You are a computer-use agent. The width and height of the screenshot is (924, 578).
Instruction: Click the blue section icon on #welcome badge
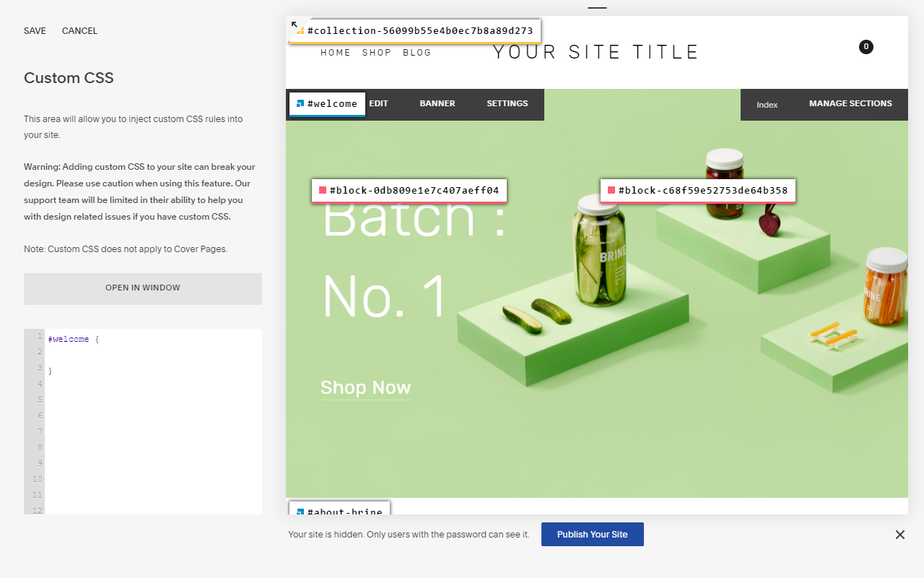(x=300, y=103)
